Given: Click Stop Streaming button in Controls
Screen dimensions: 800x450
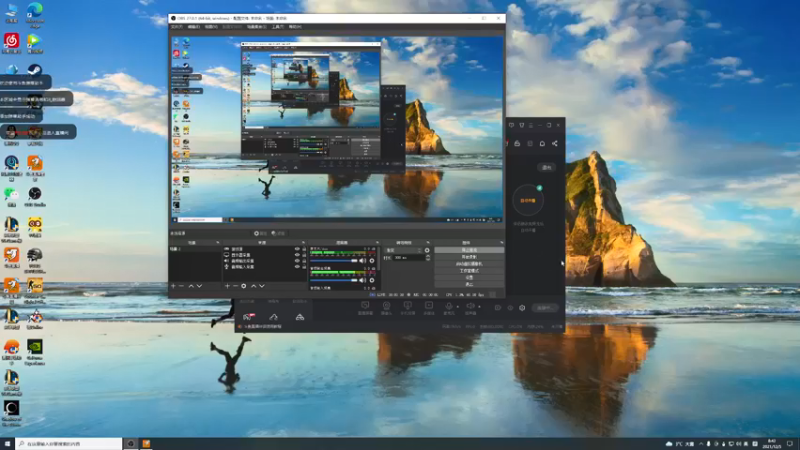Looking at the screenshot, I should click(x=469, y=250).
